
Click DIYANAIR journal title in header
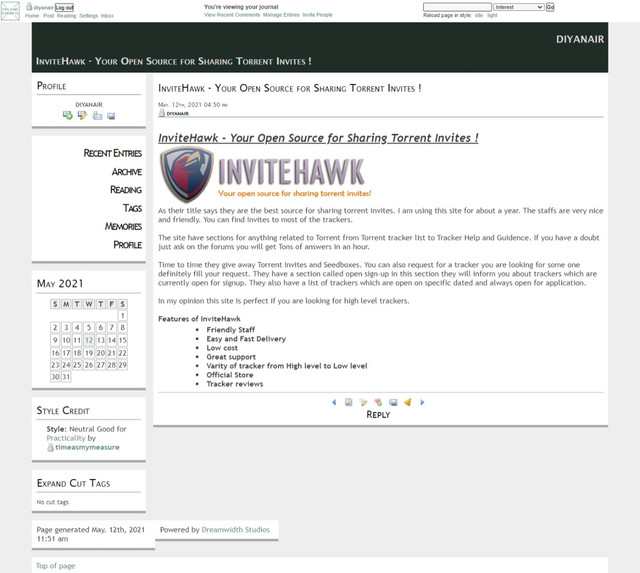[580, 39]
